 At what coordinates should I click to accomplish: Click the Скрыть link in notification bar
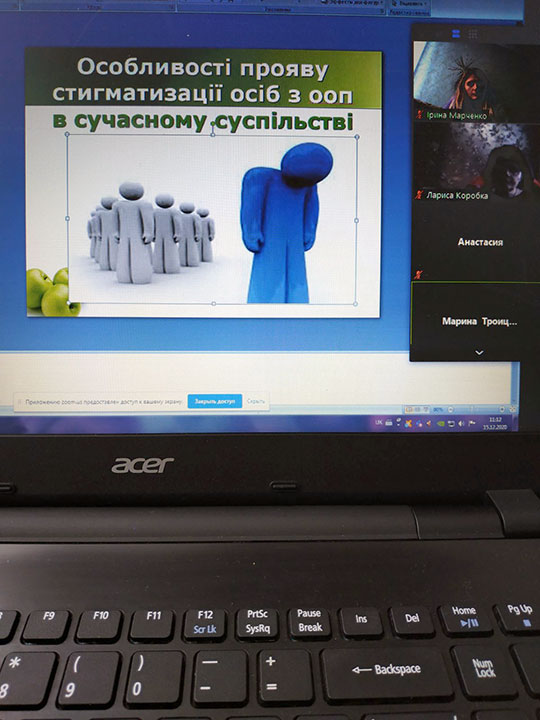(x=256, y=401)
